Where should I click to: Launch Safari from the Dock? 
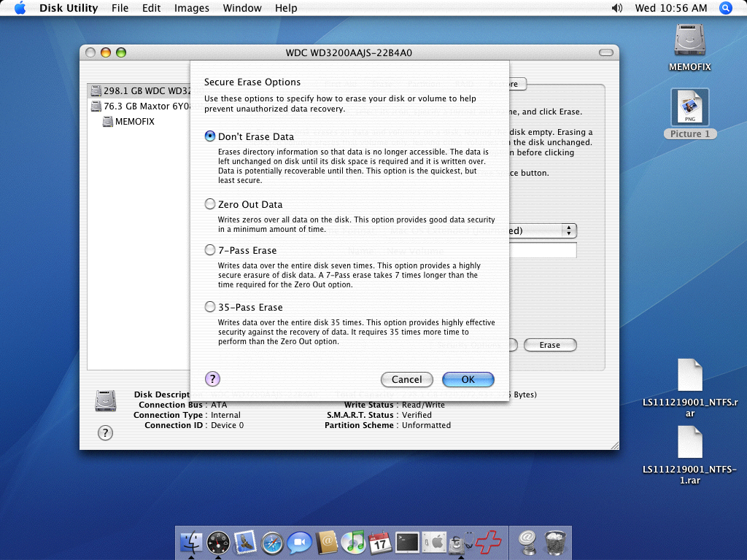coord(273,542)
